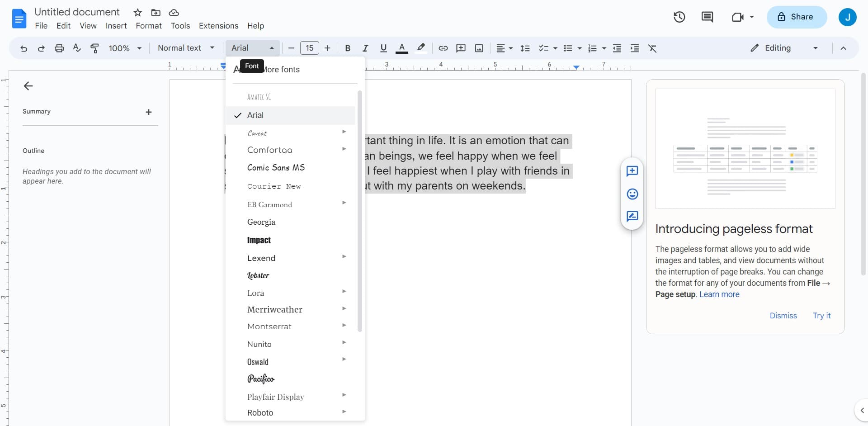The height and width of the screenshot is (426, 868).
Task: Toggle a bulleted list
Action: click(x=569, y=48)
